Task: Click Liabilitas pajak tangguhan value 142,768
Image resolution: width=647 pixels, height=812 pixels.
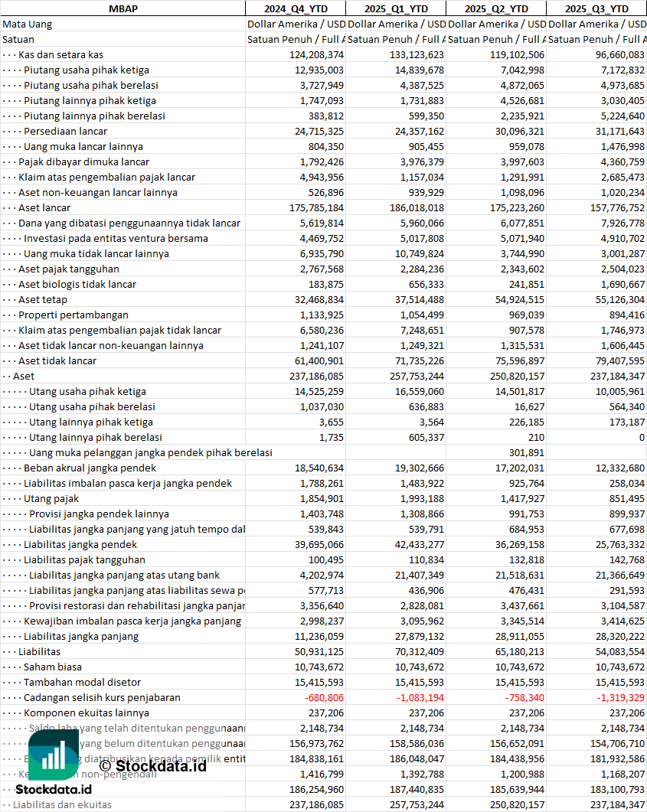Action: (x=626, y=559)
